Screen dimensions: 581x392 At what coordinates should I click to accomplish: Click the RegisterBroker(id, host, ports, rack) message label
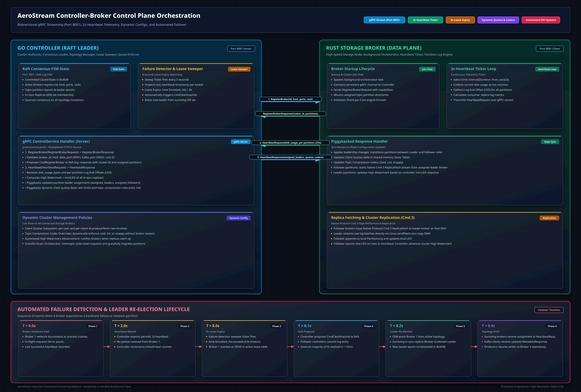click(x=290, y=99)
